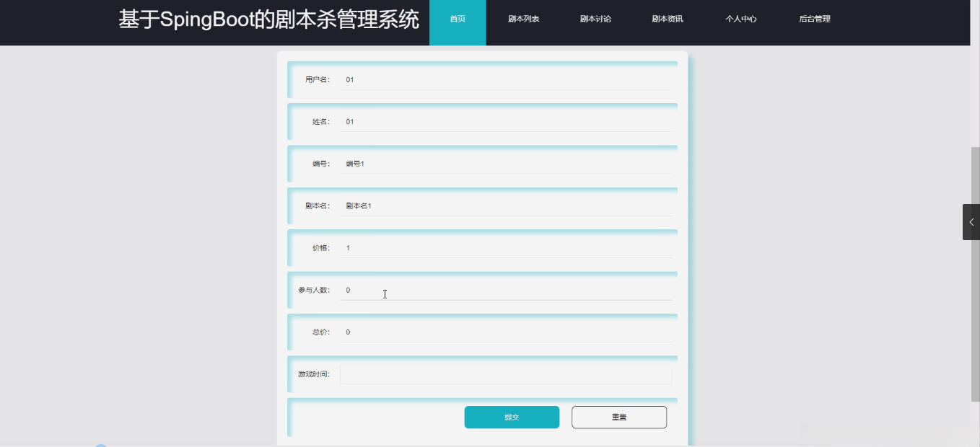Screen dimensions: 980x447
Task: Focus the 价格 input field
Action: (505, 247)
